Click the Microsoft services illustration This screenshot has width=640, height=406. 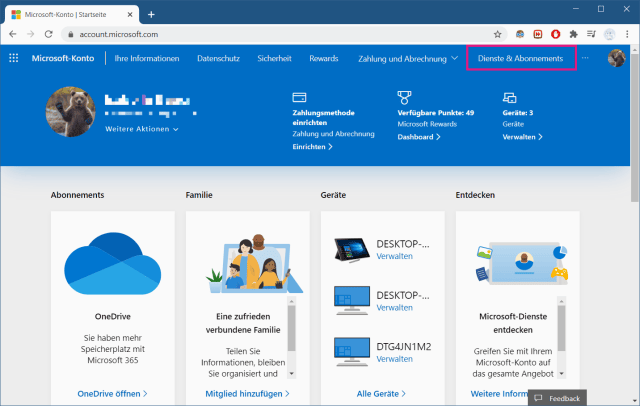click(522, 264)
